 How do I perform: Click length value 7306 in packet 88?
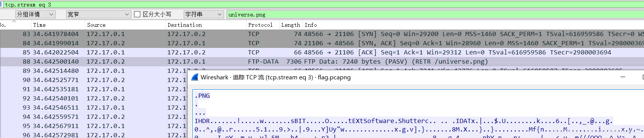294,62
